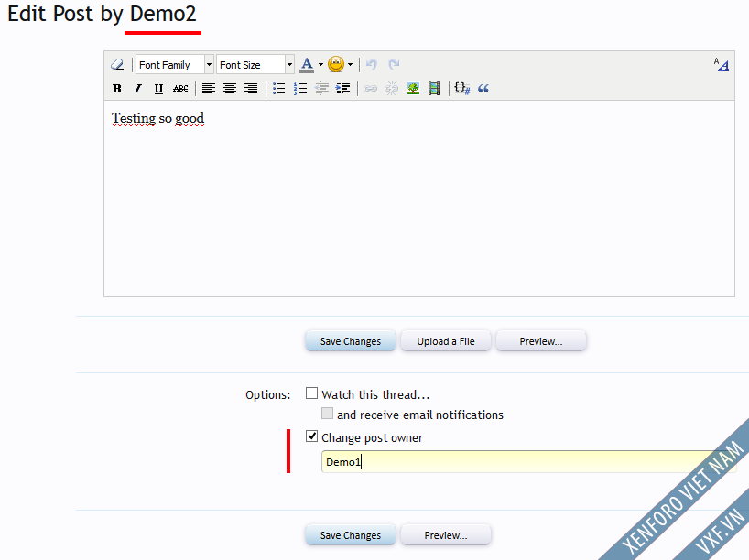The height and width of the screenshot is (560, 749).
Task: Insert unordered bullet list
Action: coord(278,89)
